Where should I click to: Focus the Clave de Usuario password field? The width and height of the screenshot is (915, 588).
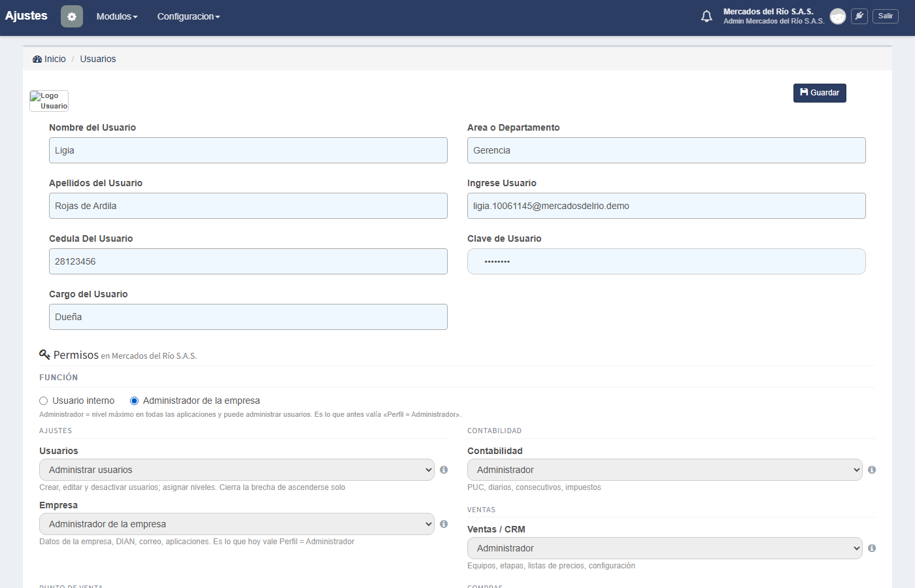pyautogui.click(x=667, y=261)
